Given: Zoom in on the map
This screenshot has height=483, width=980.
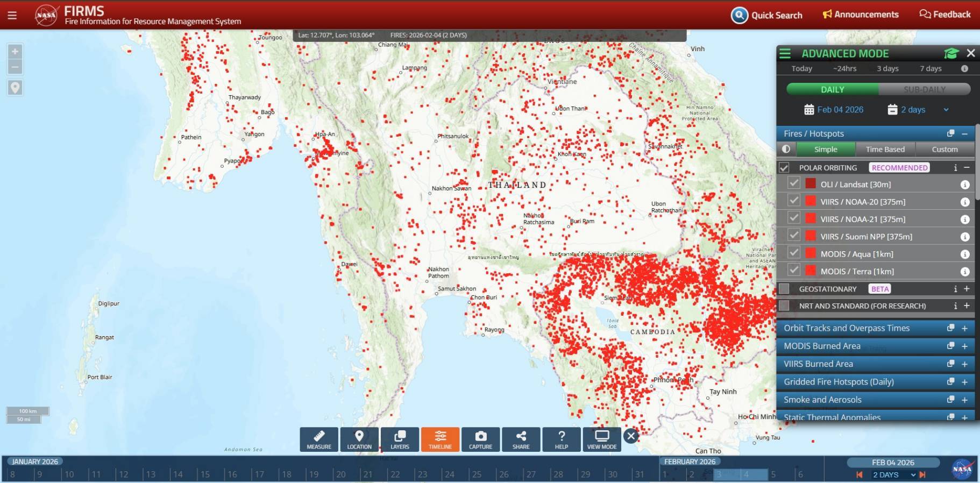Looking at the screenshot, I should 15,52.
